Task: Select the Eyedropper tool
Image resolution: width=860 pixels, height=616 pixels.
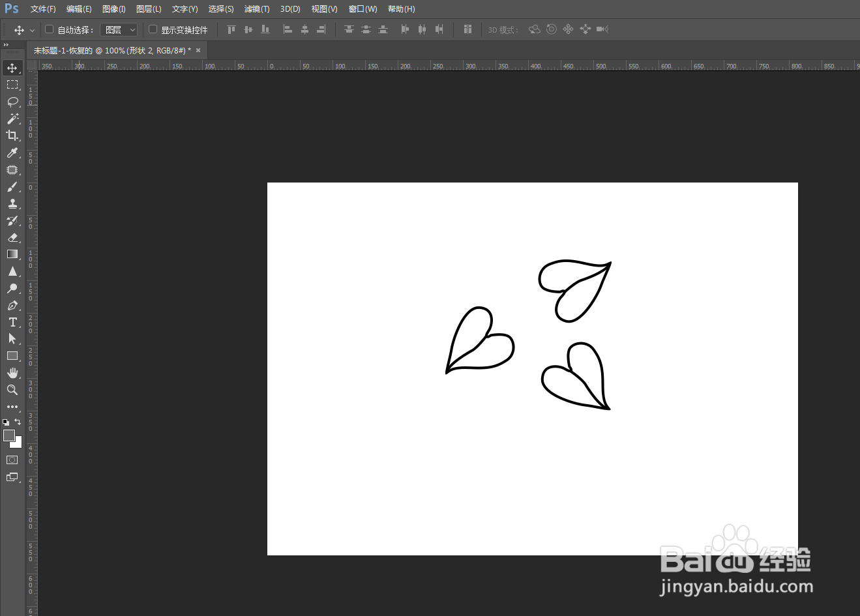Action: coord(12,153)
